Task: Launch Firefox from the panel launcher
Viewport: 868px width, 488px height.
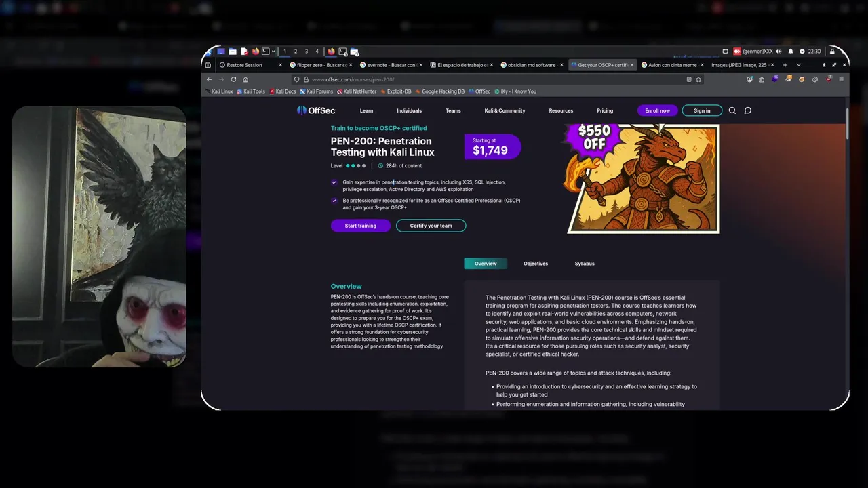Action: coord(256,52)
